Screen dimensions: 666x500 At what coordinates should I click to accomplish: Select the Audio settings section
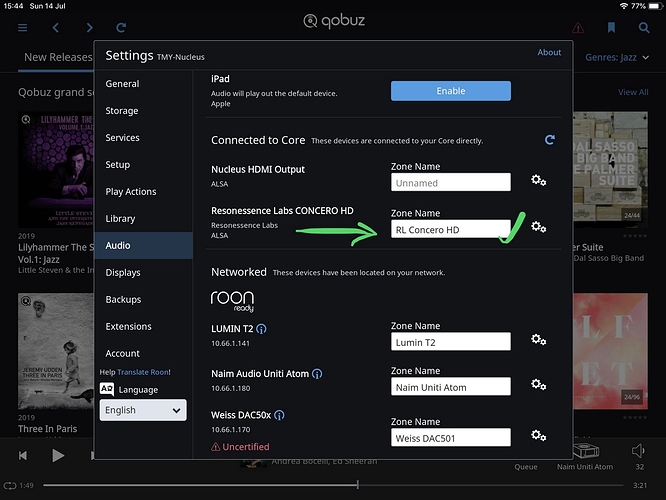coord(144,246)
